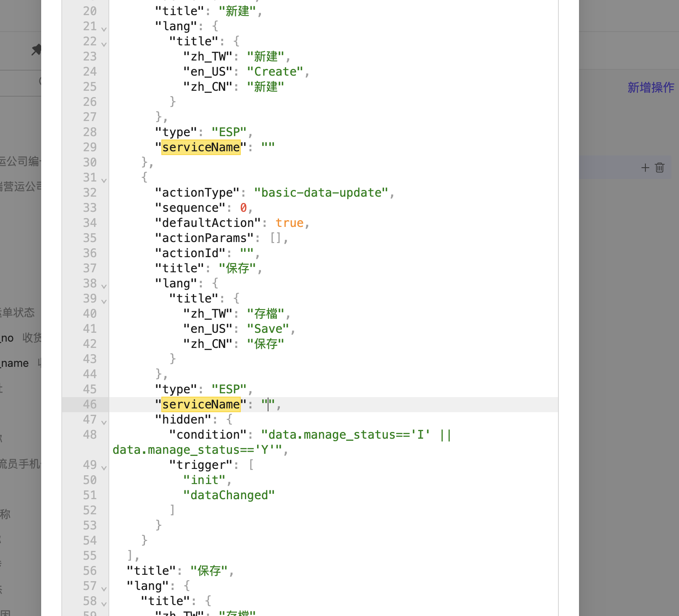Collapse the hidden block at line 47
679x616 pixels.
click(104, 422)
